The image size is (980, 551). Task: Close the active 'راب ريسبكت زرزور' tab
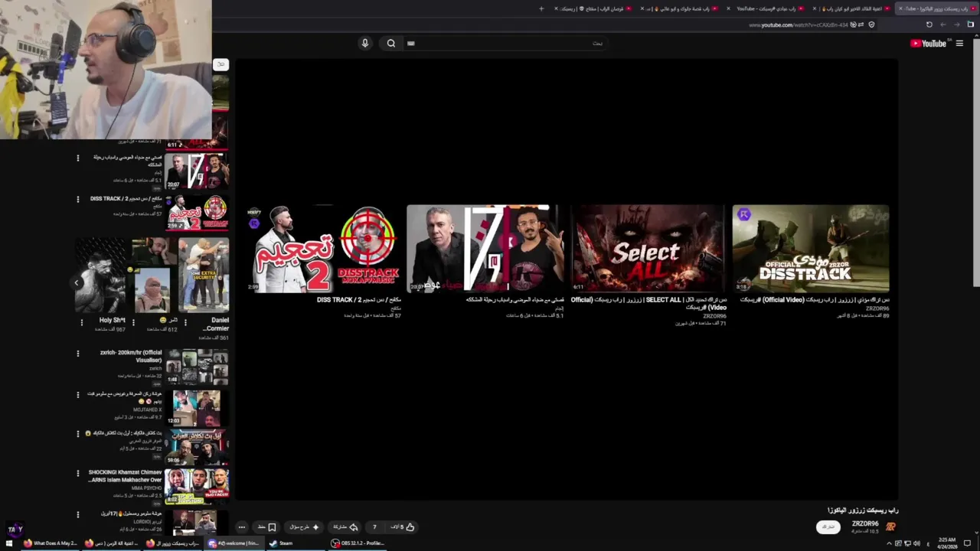[x=900, y=8]
